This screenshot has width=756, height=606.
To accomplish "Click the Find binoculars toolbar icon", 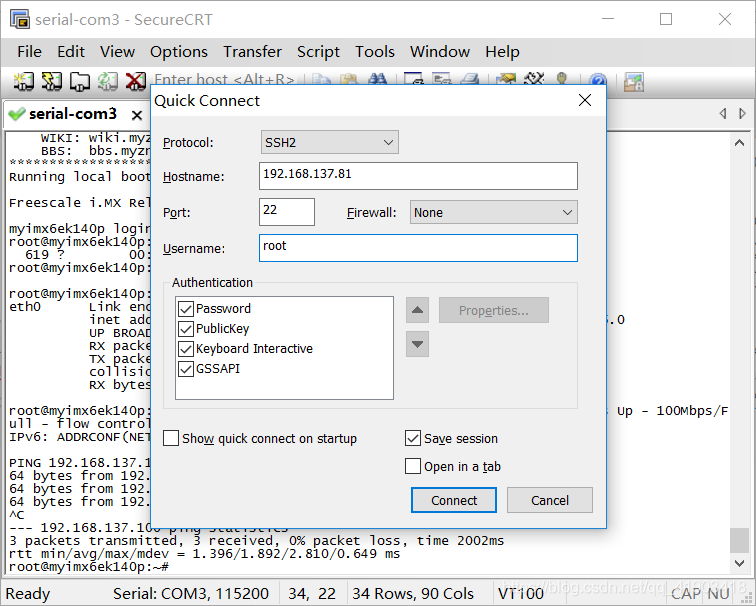I will click(x=377, y=79).
